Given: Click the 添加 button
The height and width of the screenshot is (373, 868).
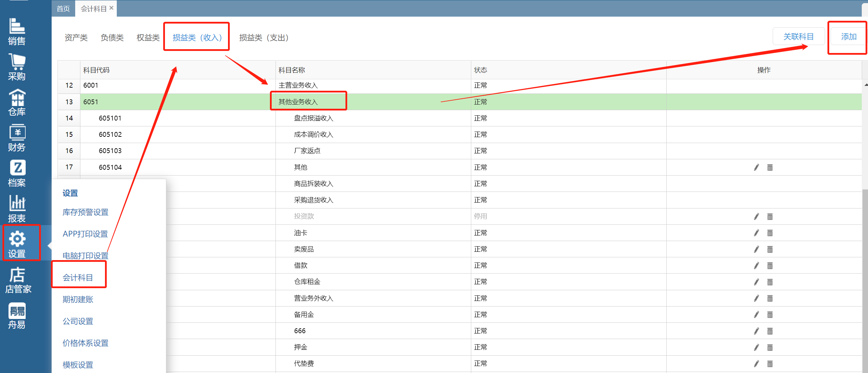Looking at the screenshot, I should point(849,36).
